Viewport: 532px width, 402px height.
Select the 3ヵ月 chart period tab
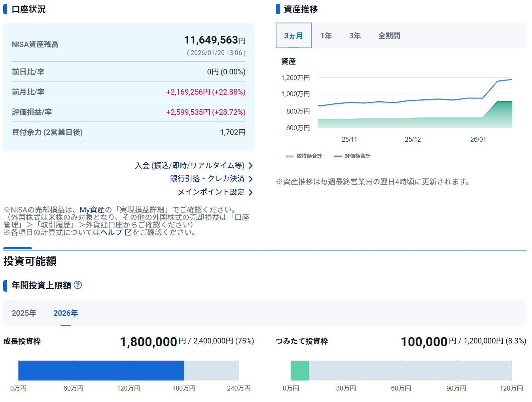point(293,36)
